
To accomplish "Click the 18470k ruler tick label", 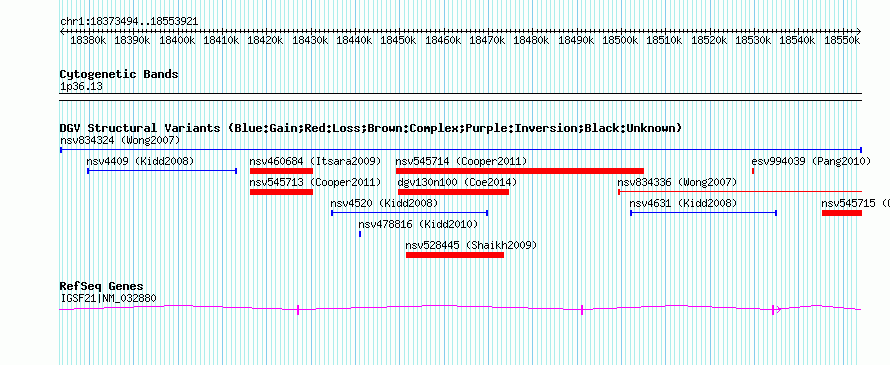I will 488,41.
